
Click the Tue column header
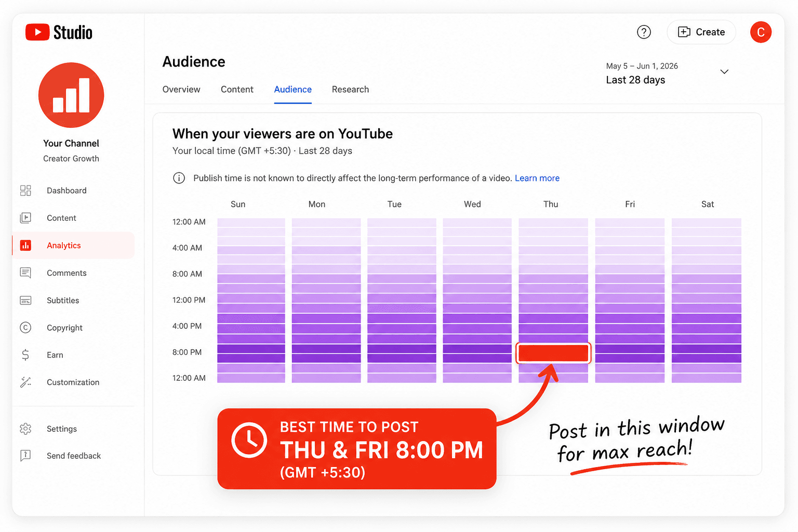394,204
